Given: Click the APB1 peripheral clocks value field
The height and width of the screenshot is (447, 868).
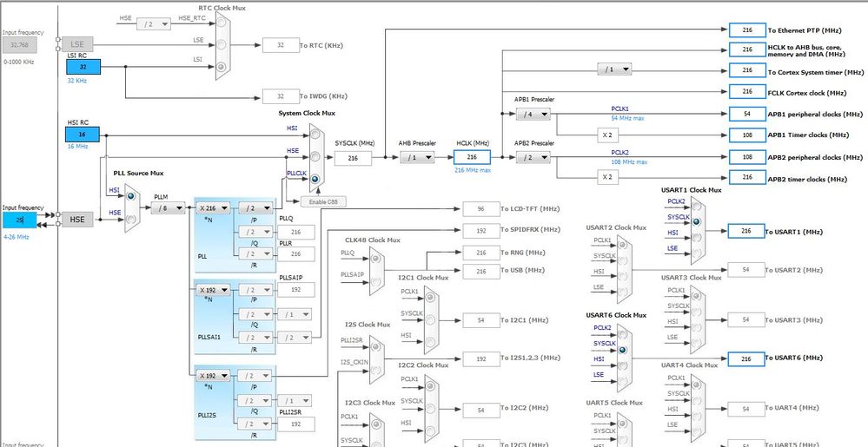Looking at the screenshot, I should coord(747,114).
